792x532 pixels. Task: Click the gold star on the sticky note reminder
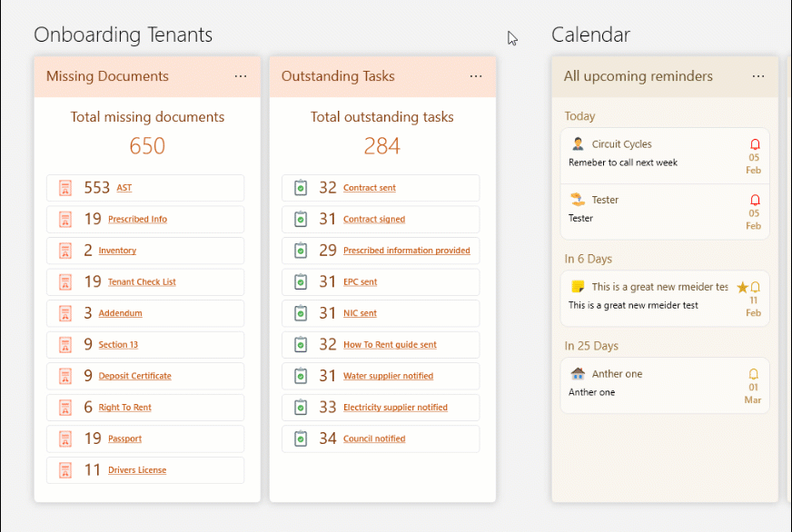pos(742,287)
